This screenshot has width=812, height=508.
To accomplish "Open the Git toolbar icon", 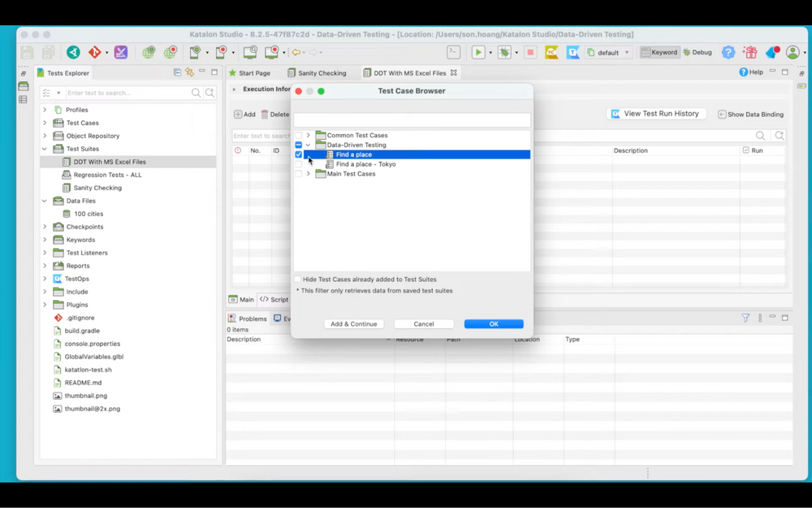I will pos(94,51).
